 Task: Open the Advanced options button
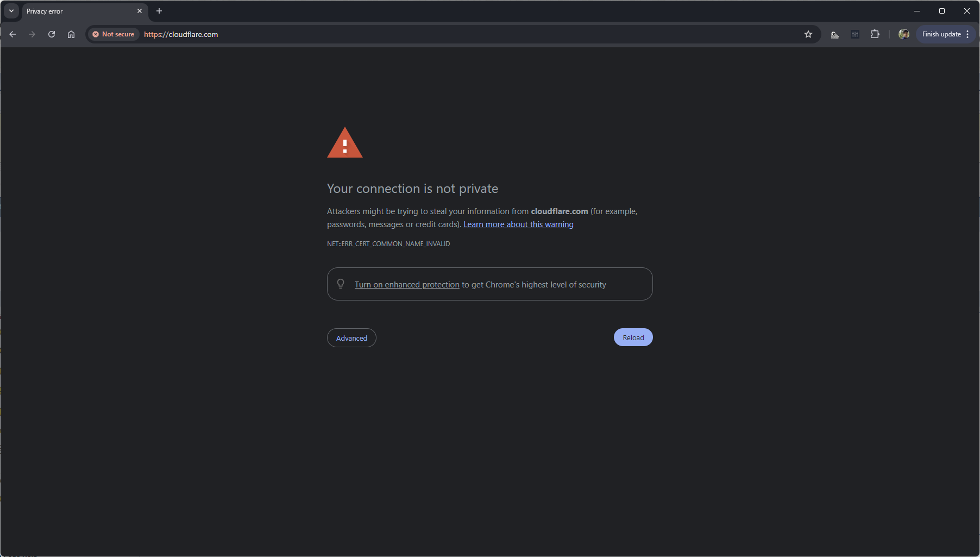351,338
